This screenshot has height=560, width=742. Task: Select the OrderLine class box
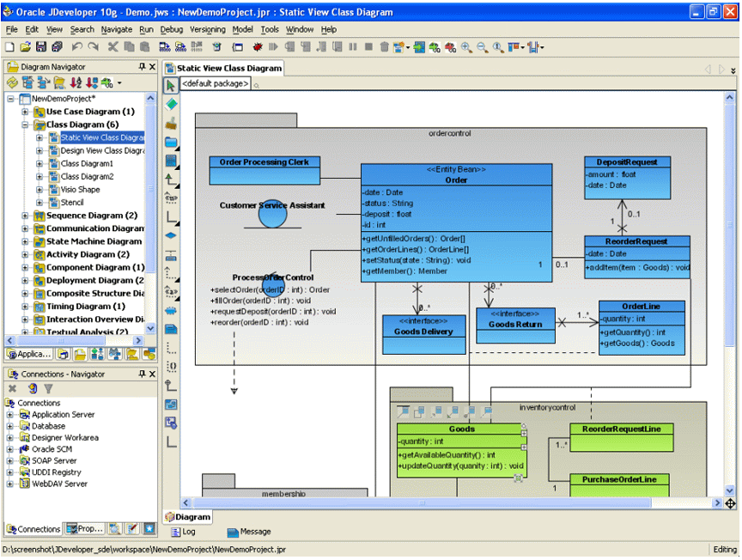click(642, 328)
